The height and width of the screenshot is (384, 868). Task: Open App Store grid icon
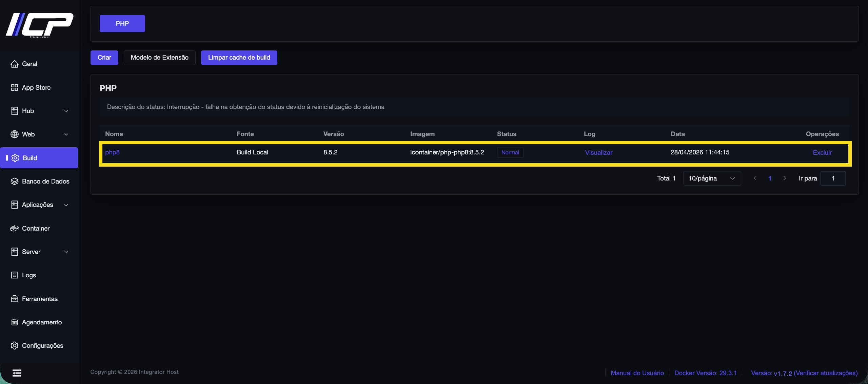point(14,87)
